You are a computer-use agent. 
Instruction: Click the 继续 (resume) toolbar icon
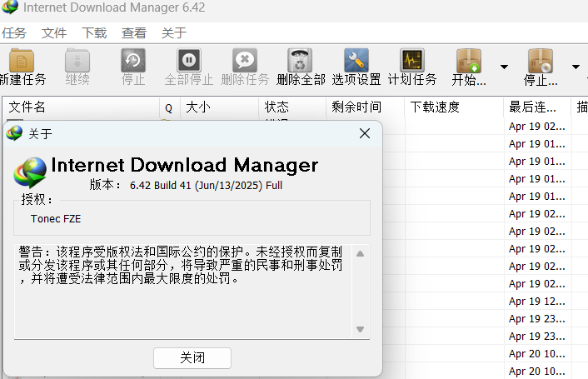[x=77, y=60]
